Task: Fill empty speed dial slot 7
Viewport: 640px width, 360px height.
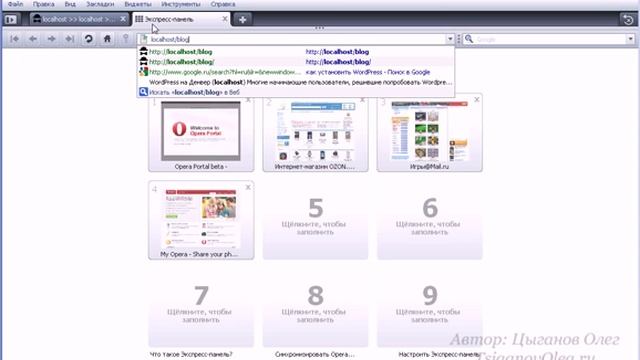Action: 201,308
